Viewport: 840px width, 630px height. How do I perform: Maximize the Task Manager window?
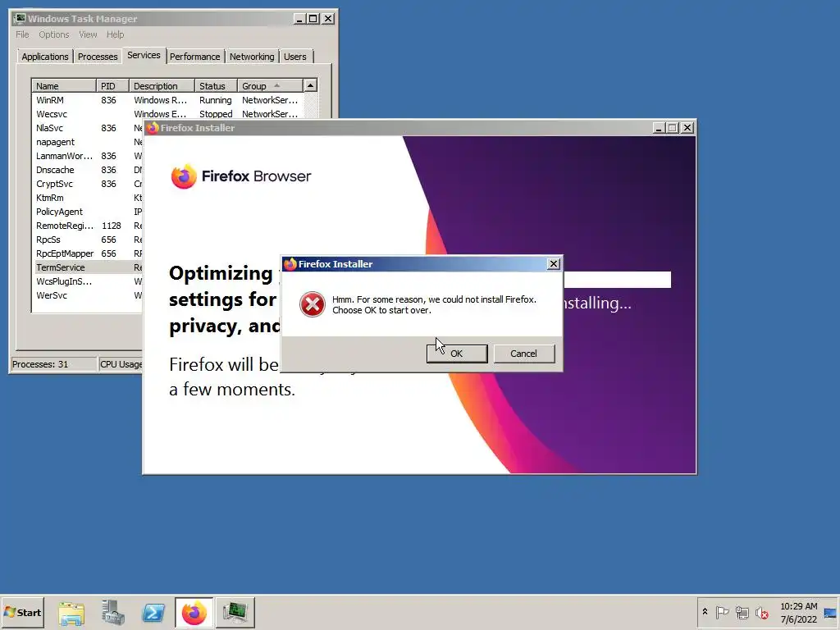[313, 19]
